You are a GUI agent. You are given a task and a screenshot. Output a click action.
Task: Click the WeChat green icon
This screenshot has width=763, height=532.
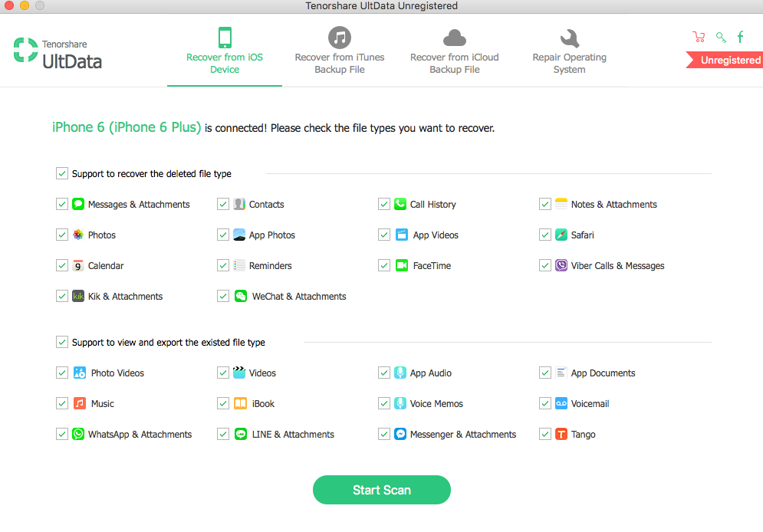click(x=241, y=296)
